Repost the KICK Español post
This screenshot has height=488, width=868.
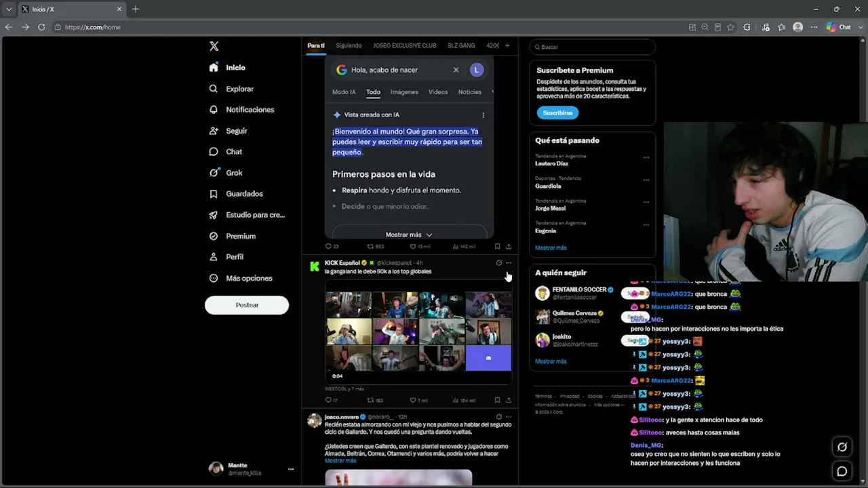point(375,401)
